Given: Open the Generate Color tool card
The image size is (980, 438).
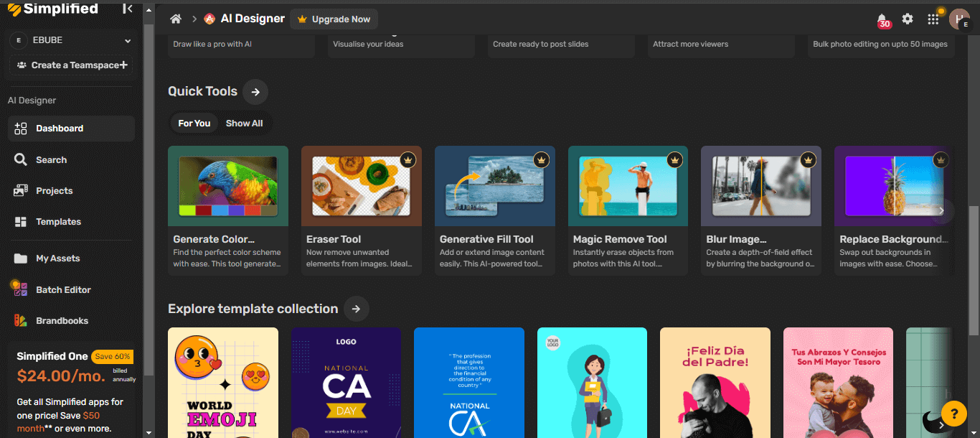Looking at the screenshot, I should coord(227,210).
